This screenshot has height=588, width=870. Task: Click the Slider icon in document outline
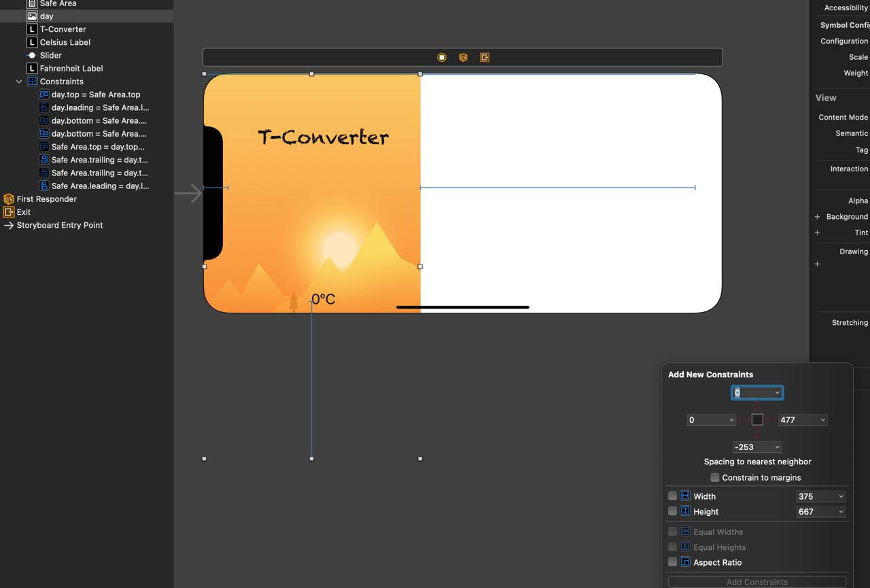[31, 55]
